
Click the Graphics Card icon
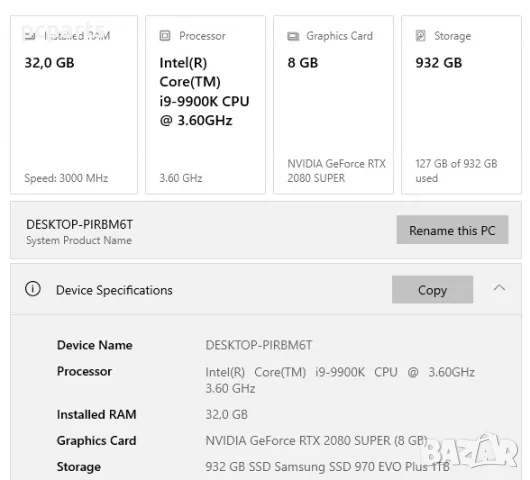[x=293, y=36]
